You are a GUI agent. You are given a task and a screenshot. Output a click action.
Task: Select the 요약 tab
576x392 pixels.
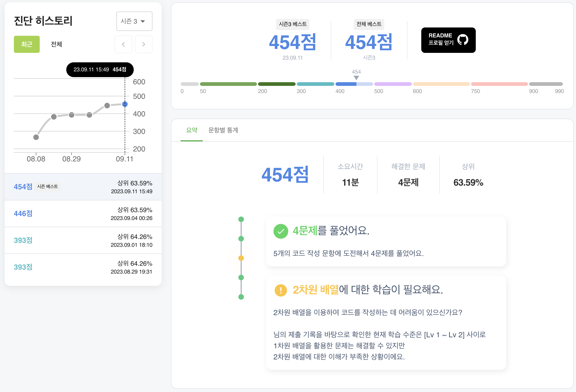(x=192, y=130)
